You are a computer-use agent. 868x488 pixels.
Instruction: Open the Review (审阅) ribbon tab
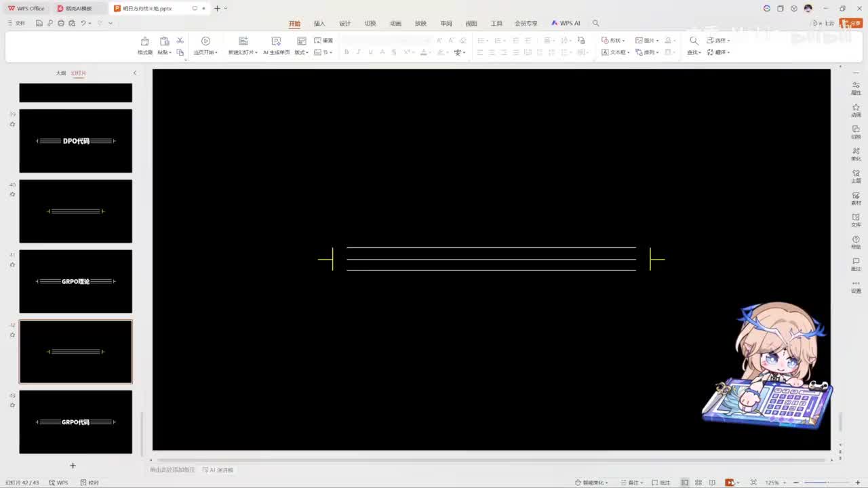coord(446,23)
